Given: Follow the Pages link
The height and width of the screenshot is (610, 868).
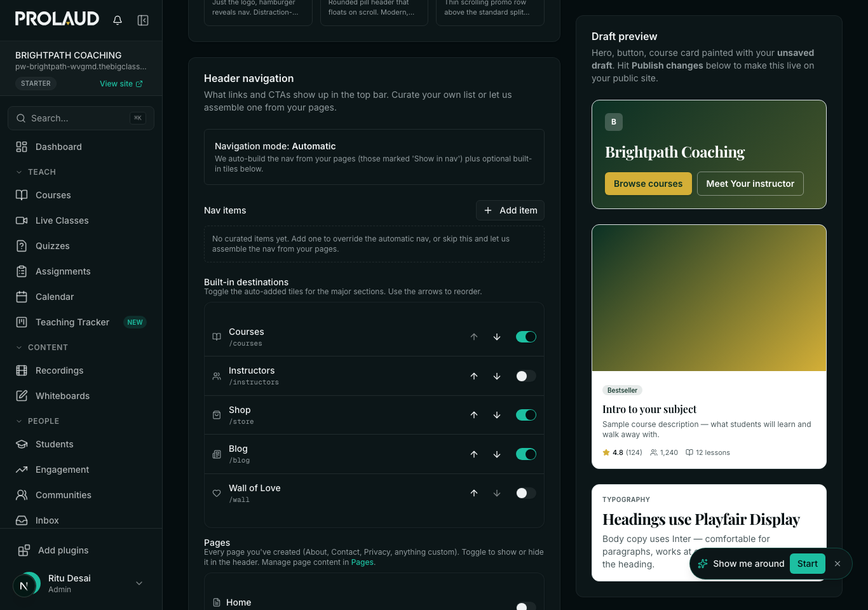Looking at the screenshot, I should (x=362, y=562).
